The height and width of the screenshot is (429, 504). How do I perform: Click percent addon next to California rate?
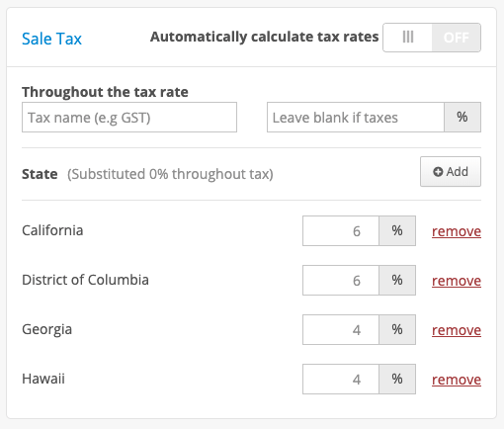pyautogui.click(x=397, y=231)
